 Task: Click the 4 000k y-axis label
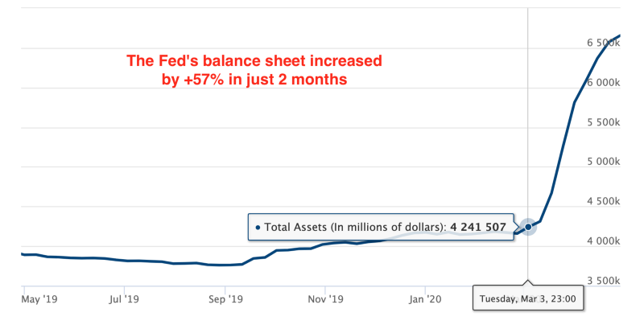603,241
